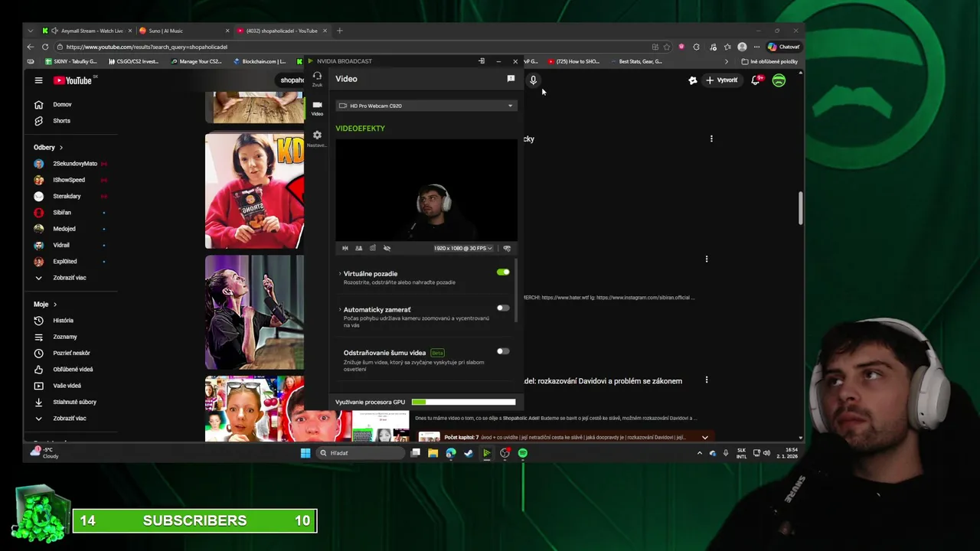Open Stiahnuté súbory downloads

point(73,402)
